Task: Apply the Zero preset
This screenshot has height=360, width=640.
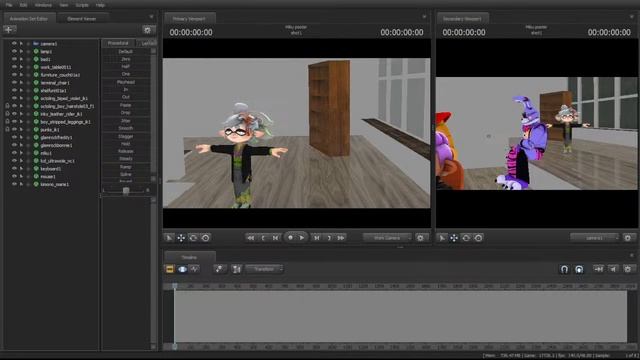Action: (x=126, y=59)
